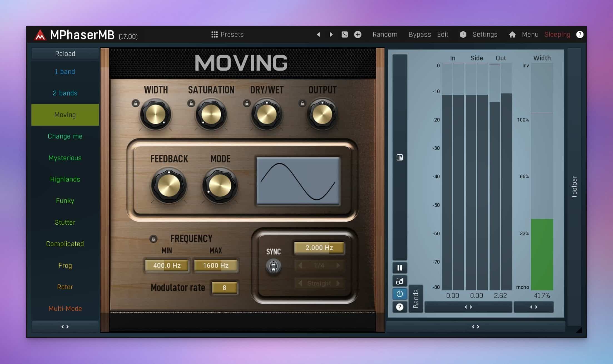
Task: Toggle the Width knob lock
Action: point(135,103)
